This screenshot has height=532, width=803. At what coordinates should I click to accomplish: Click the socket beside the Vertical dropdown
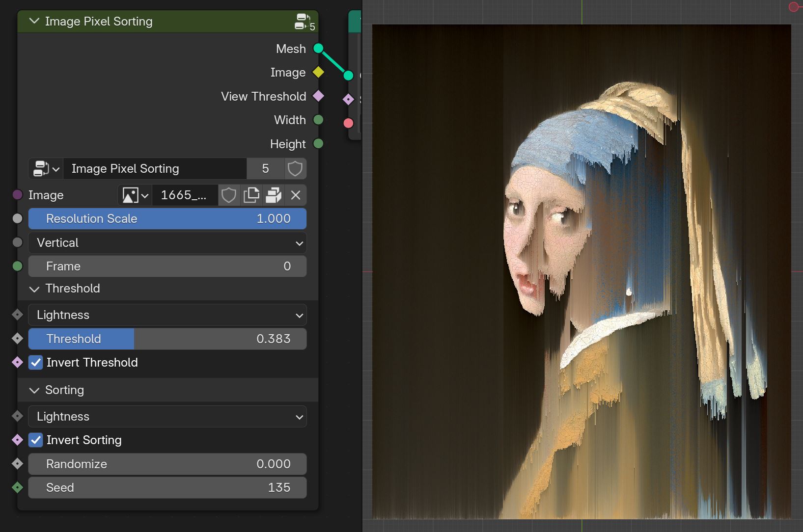point(17,242)
